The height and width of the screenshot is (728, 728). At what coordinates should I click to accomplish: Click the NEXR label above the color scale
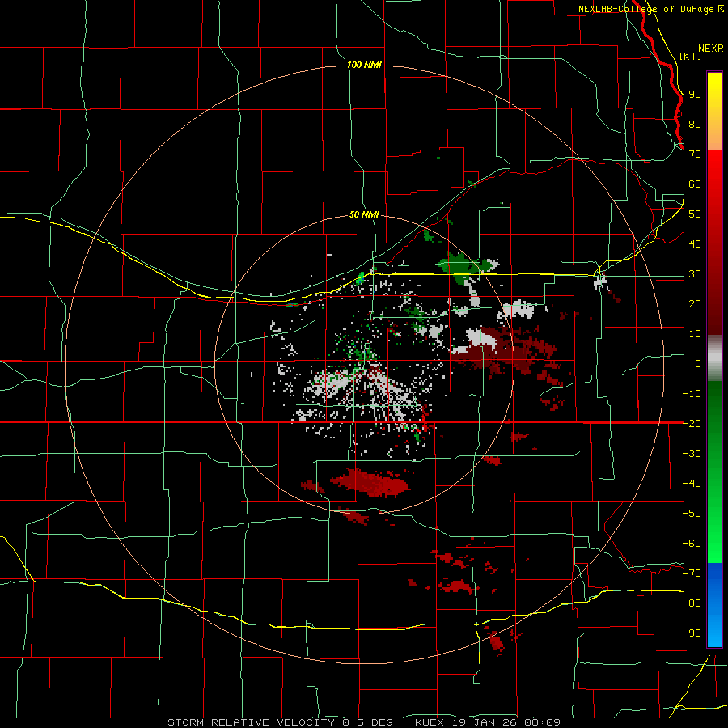tap(711, 49)
